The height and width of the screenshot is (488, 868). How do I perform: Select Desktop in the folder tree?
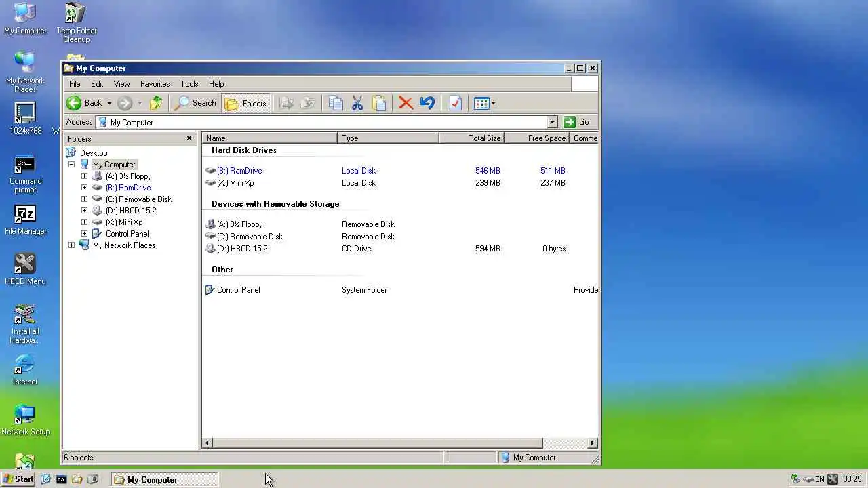coord(94,153)
